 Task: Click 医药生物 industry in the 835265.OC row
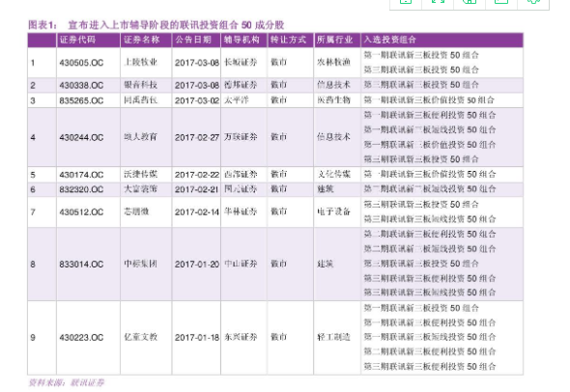333,99
